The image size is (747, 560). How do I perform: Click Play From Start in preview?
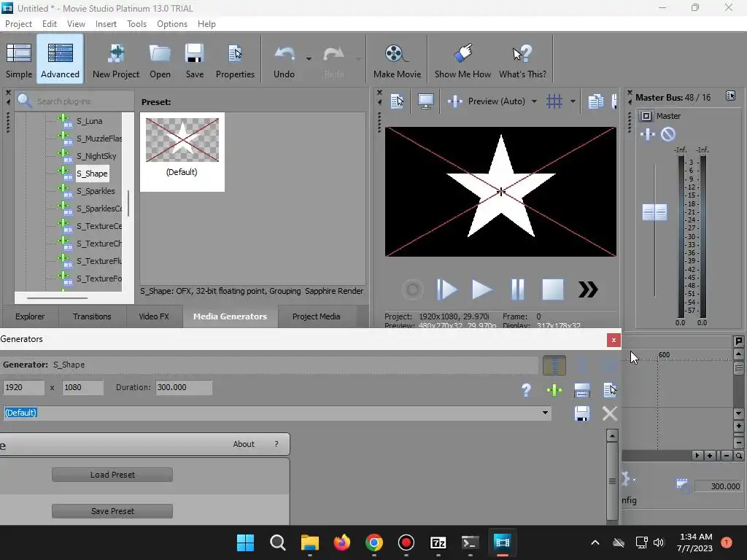(x=447, y=289)
